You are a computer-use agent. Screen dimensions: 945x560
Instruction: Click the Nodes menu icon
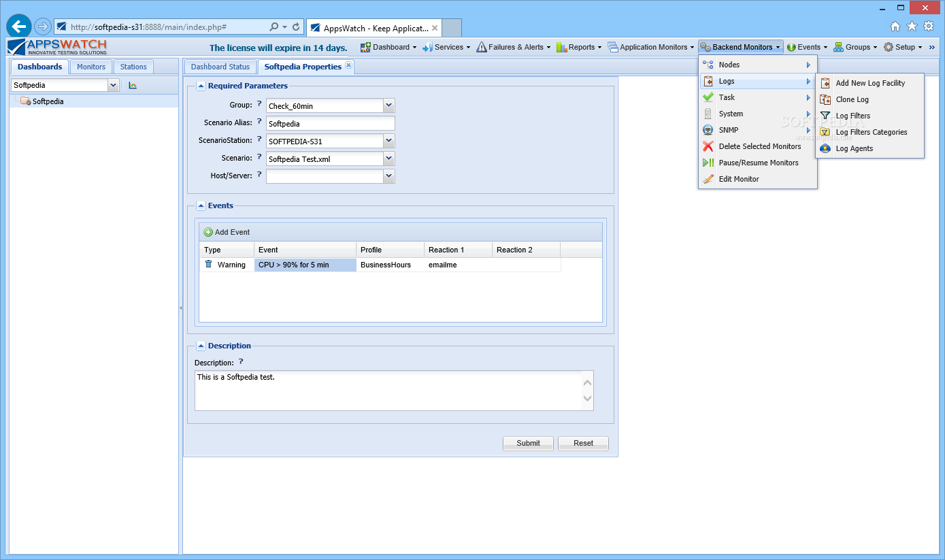(x=708, y=65)
